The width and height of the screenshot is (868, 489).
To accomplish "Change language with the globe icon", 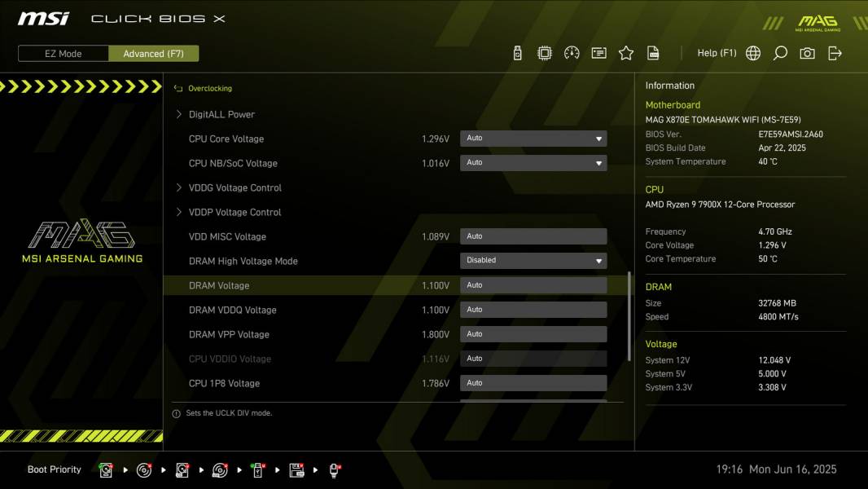I will (x=753, y=53).
